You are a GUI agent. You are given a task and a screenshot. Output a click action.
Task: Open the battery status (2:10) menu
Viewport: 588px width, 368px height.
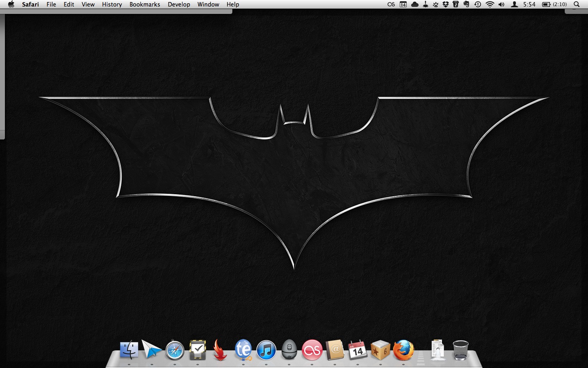[555, 4]
